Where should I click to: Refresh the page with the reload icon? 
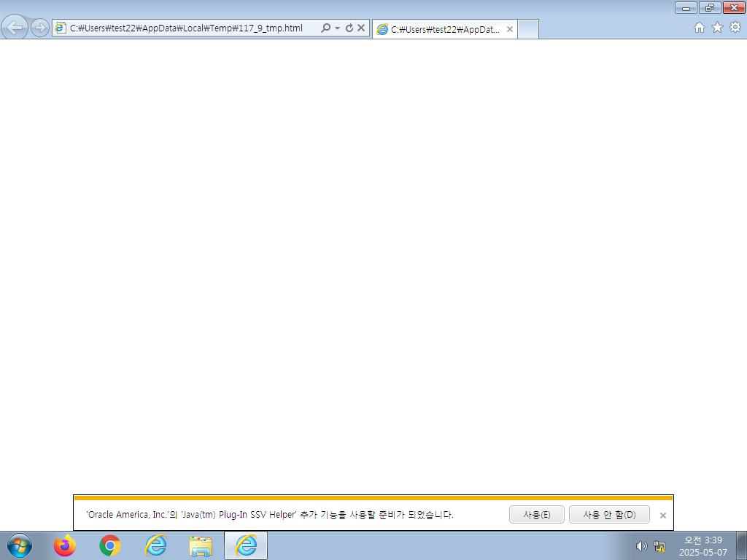(x=349, y=28)
